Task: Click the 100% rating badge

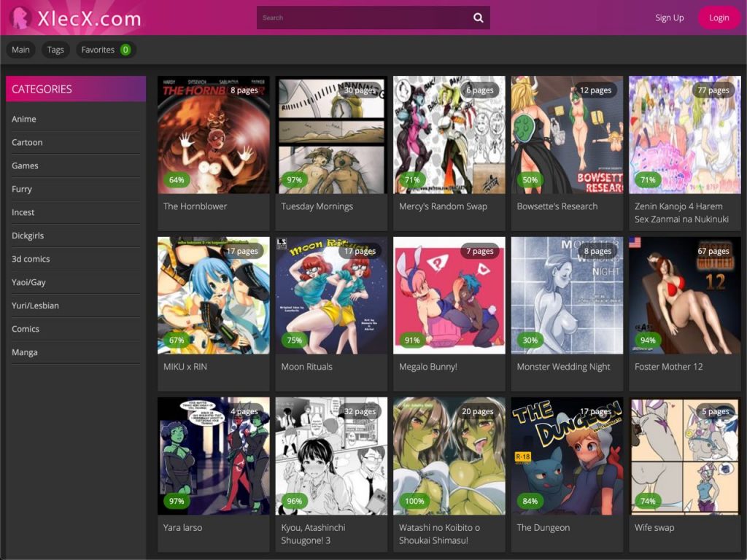Action: click(x=414, y=501)
